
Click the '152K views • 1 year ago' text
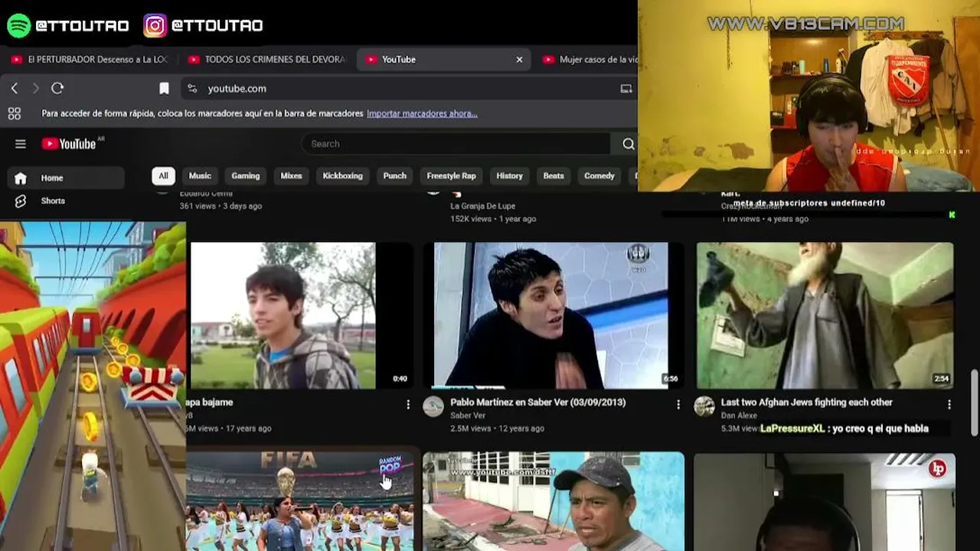(493, 219)
